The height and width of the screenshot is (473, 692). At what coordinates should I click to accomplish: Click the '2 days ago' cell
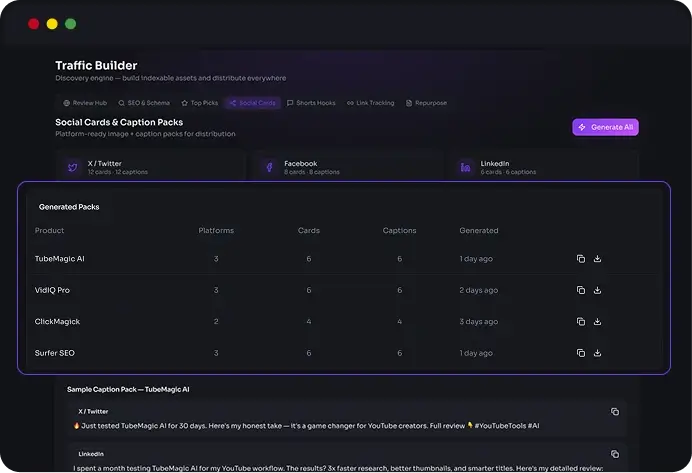pyautogui.click(x=479, y=290)
